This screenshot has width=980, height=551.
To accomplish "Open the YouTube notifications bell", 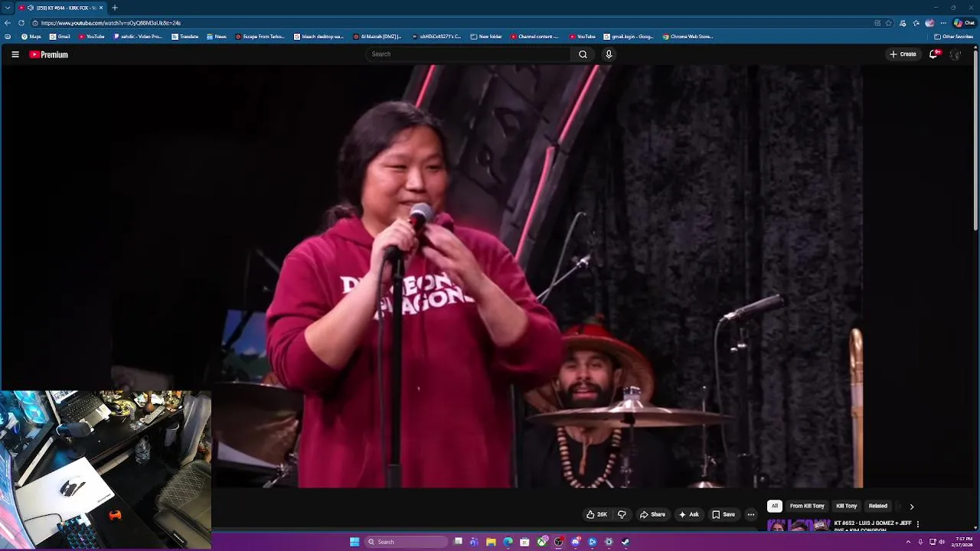I will point(933,54).
